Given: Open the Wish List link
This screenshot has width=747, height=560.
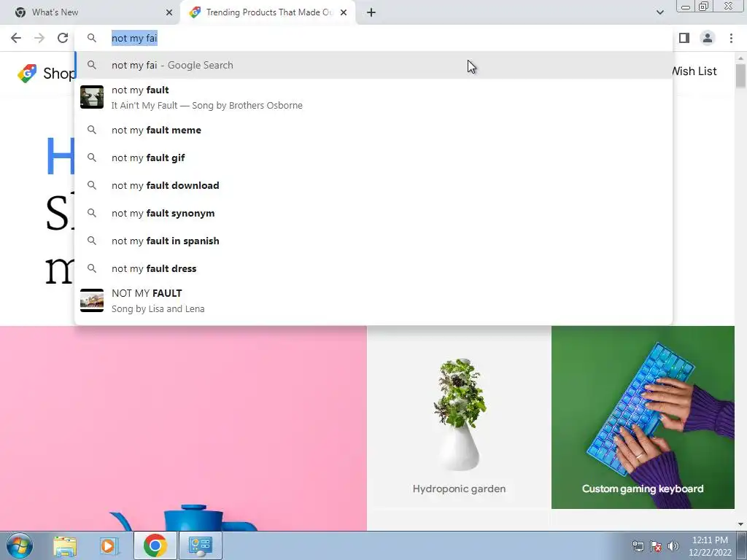Looking at the screenshot, I should (694, 71).
